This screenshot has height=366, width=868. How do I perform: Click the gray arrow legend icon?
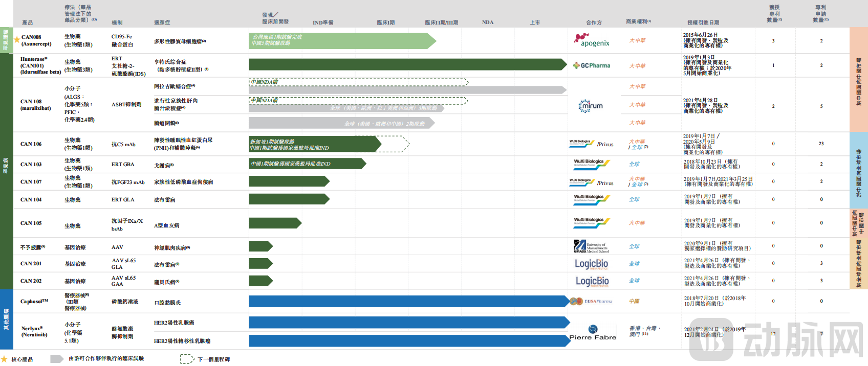(57, 359)
